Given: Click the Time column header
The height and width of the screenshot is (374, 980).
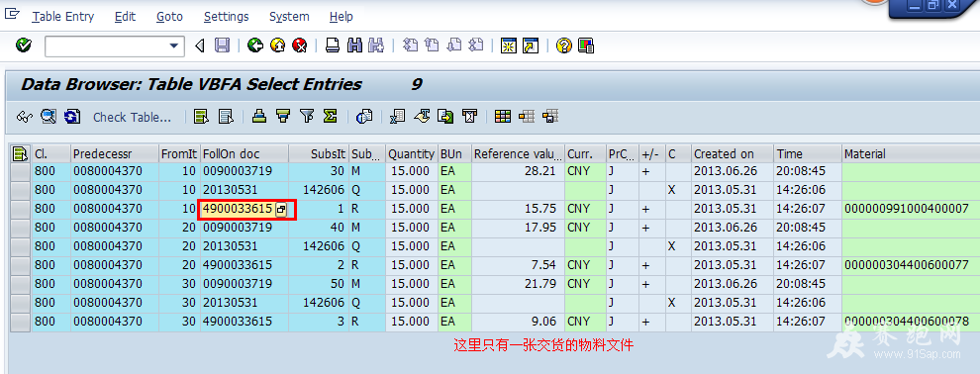Looking at the screenshot, I should point(808,153).
